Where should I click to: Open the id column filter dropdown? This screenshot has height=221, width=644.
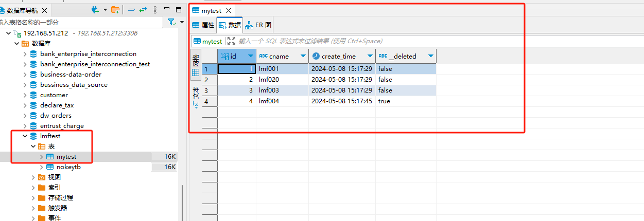pyautogui.click(x=251, y=56)
